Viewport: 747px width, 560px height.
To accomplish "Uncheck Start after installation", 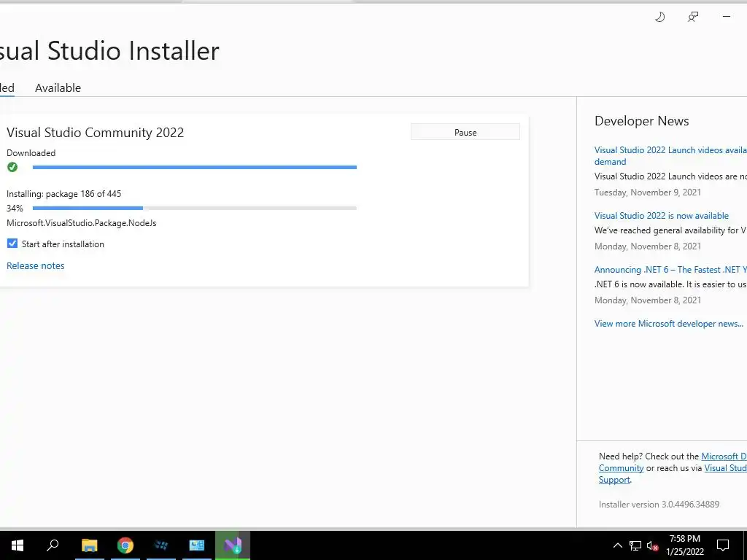I will (x=12, y=244).
